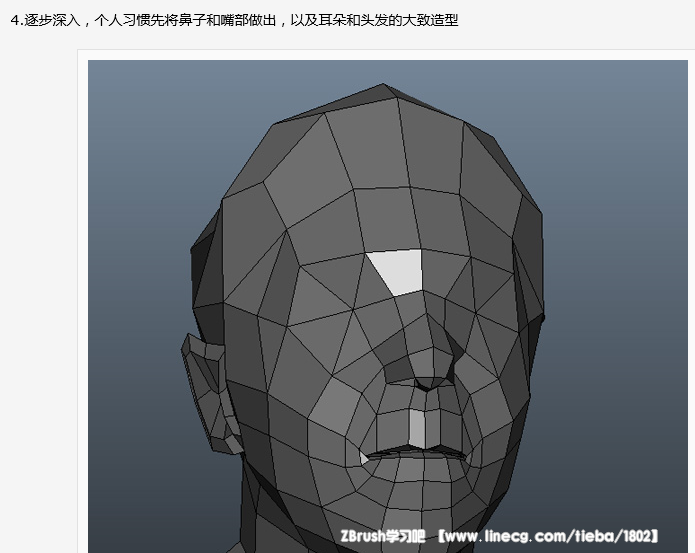Click the step 4 instruction text about nose and mouth

click(x=234, y=20)
